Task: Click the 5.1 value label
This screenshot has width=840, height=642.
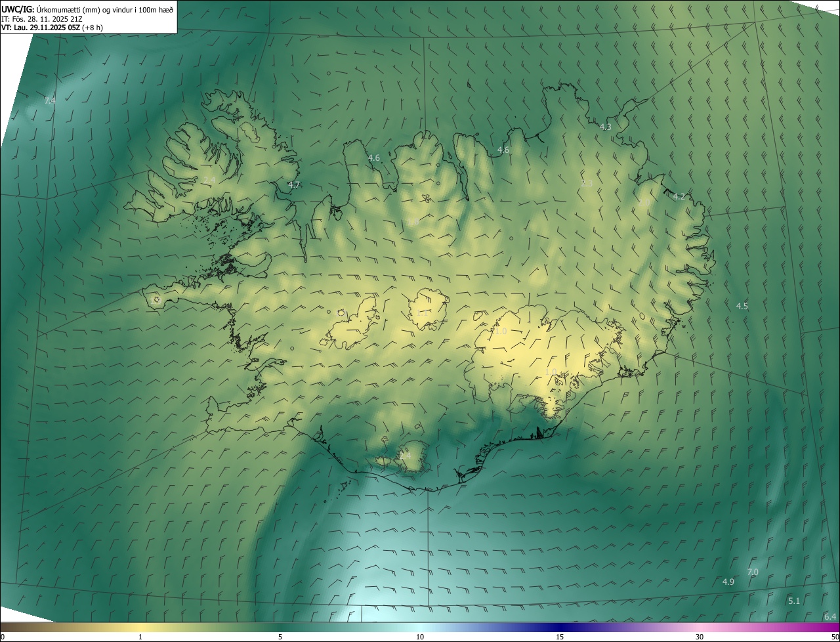Action: pyautogui.click(x=794, y=601)
